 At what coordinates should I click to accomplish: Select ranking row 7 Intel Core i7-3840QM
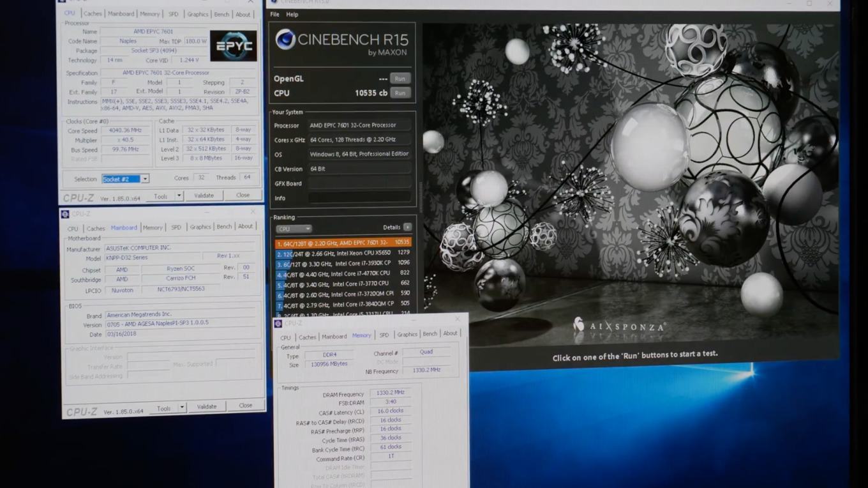tap(343, 305)
